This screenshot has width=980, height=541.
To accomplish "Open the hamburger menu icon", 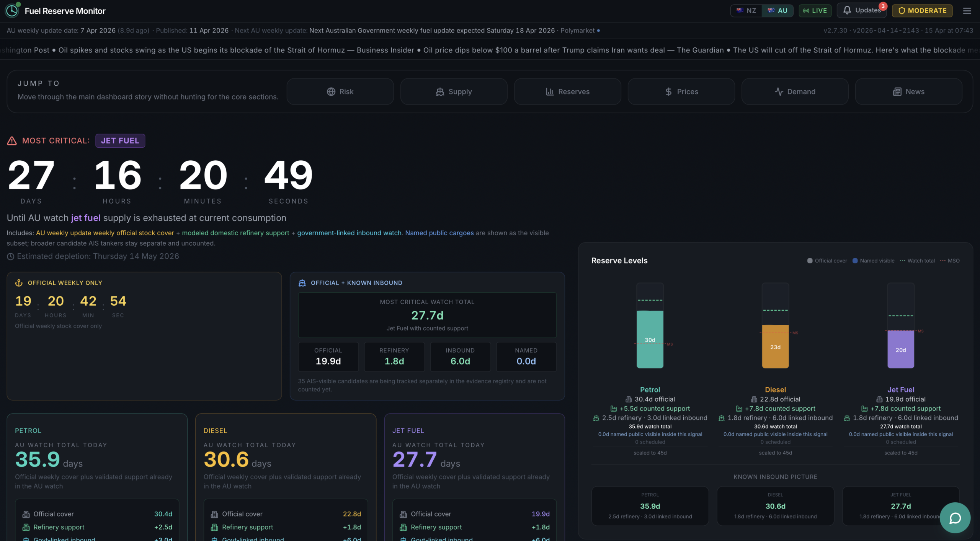I will click(967, 11).
